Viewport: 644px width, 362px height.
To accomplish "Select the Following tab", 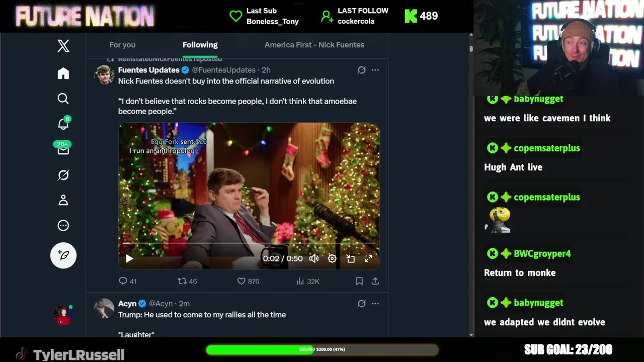I will click(200, 45).
